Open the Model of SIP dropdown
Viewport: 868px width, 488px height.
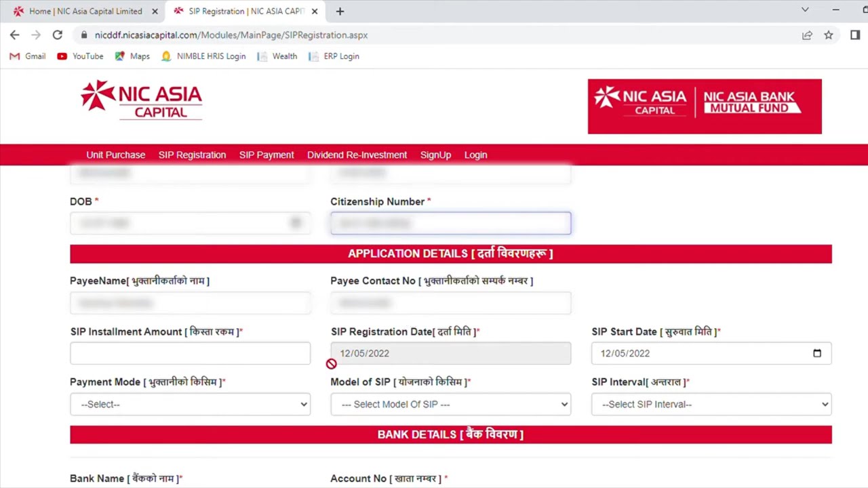[x=451, y=404]
